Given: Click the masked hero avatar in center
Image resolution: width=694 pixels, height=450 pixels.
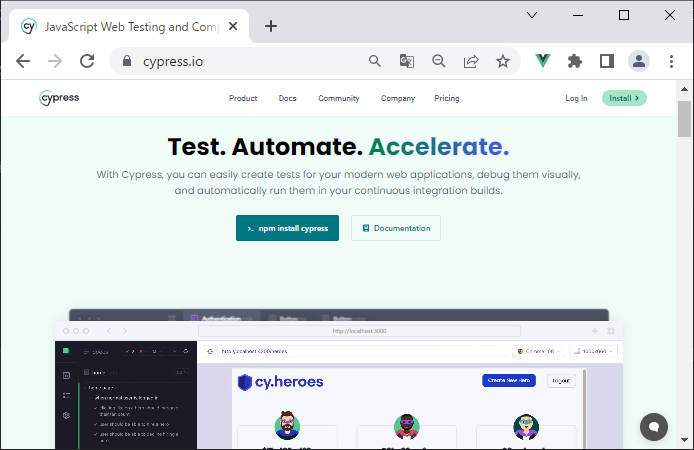Looking at the screenshot, I should coord(406,427).
